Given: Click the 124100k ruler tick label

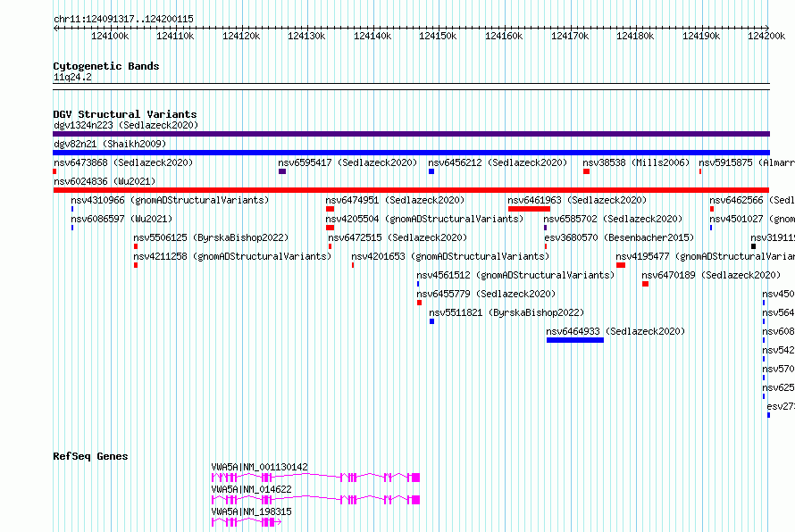Looking at the screenshot, I should pyautogui.click(x=110, y=36).
